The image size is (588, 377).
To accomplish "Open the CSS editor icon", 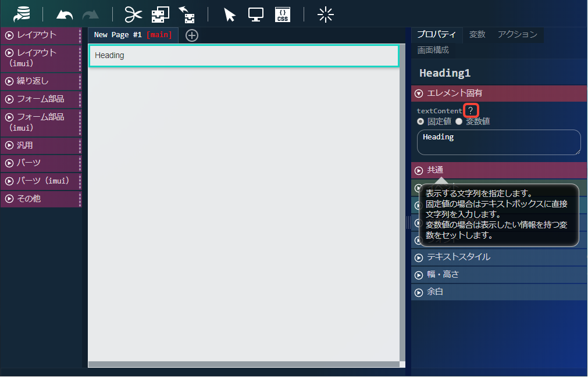I will (283, 15).
